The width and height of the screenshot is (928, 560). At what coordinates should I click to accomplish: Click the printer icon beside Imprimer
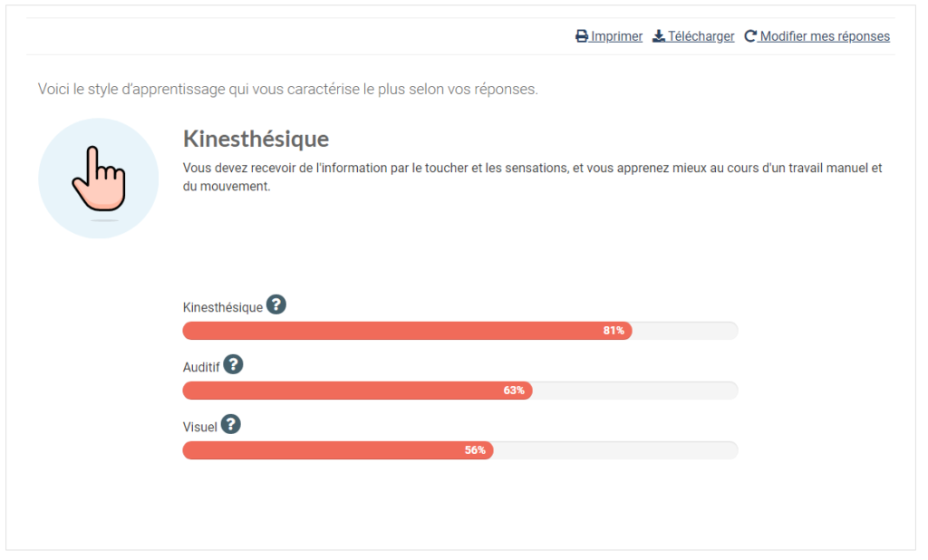pos(582,37)
